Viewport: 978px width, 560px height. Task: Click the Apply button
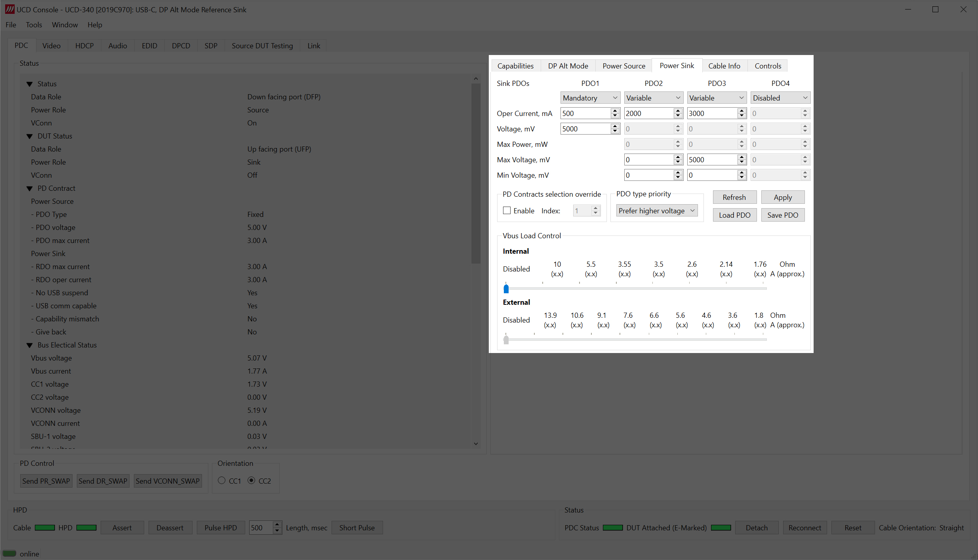tap(783, 197)
